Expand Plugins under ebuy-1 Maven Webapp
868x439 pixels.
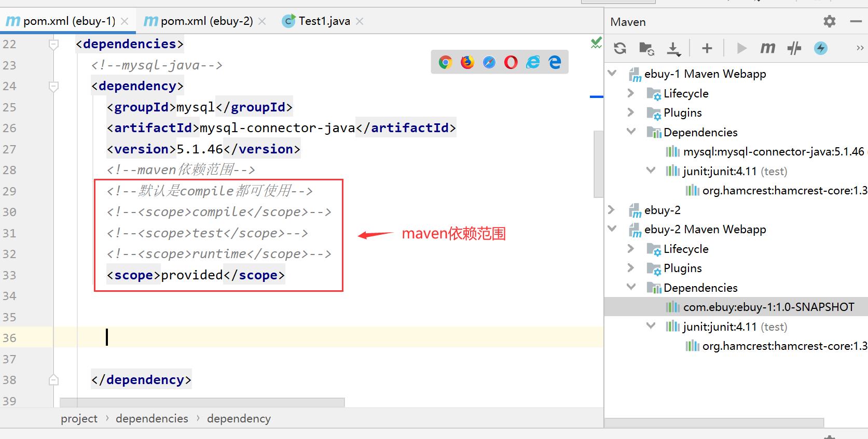(631, 112)
